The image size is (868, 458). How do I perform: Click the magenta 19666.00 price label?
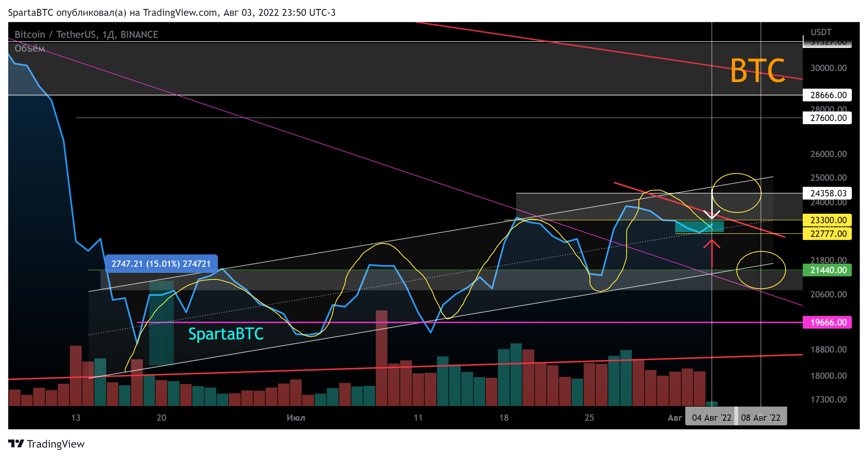click(827, 322)
